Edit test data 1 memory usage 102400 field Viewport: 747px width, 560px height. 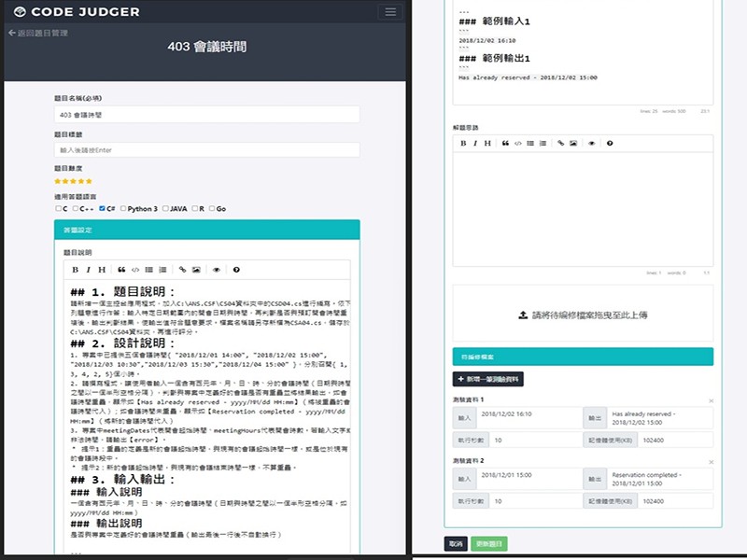tap(675, 440)
